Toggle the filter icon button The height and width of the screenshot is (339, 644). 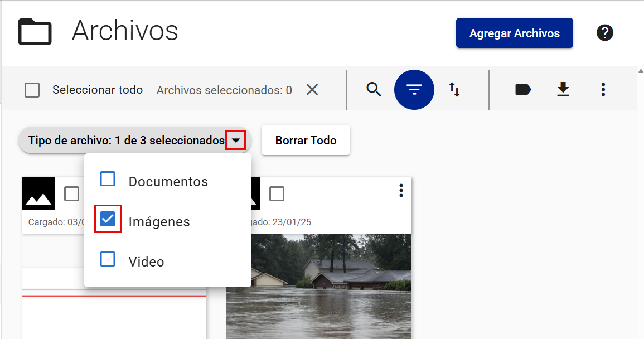point(414,89)
